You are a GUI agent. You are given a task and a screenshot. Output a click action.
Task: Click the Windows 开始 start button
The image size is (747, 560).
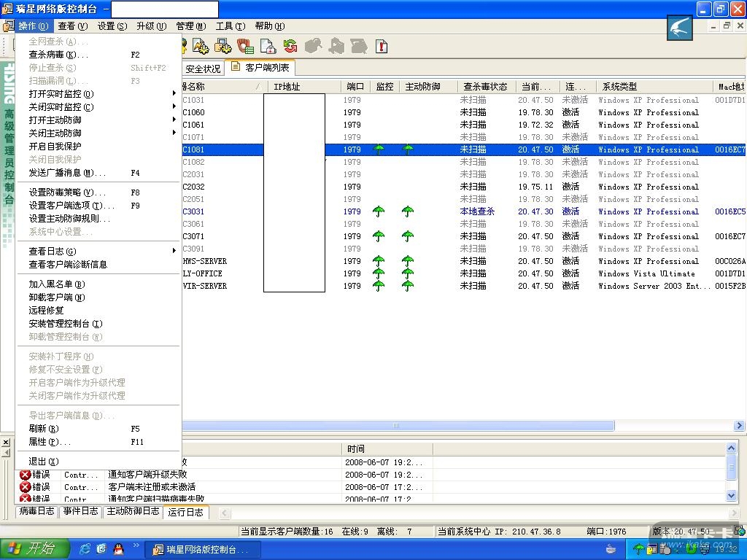[x=35, y=549]
